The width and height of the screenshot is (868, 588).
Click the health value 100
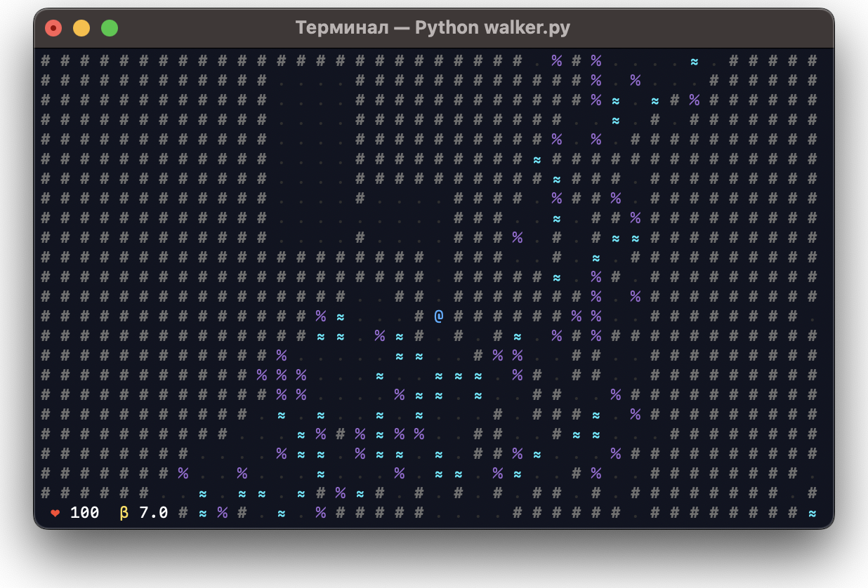[x=85, y=514]
